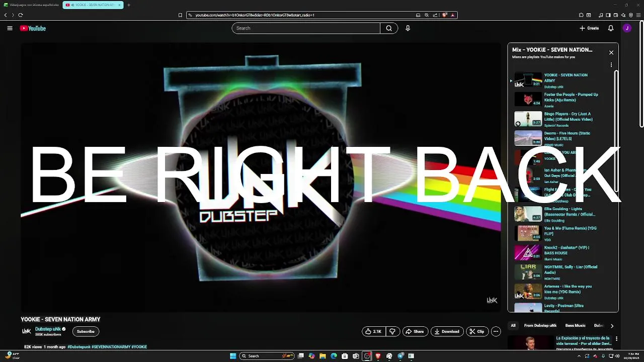Toggle the browser sidebar panel
The width and height of the screenshot is (644, 362).
point(608,15)
